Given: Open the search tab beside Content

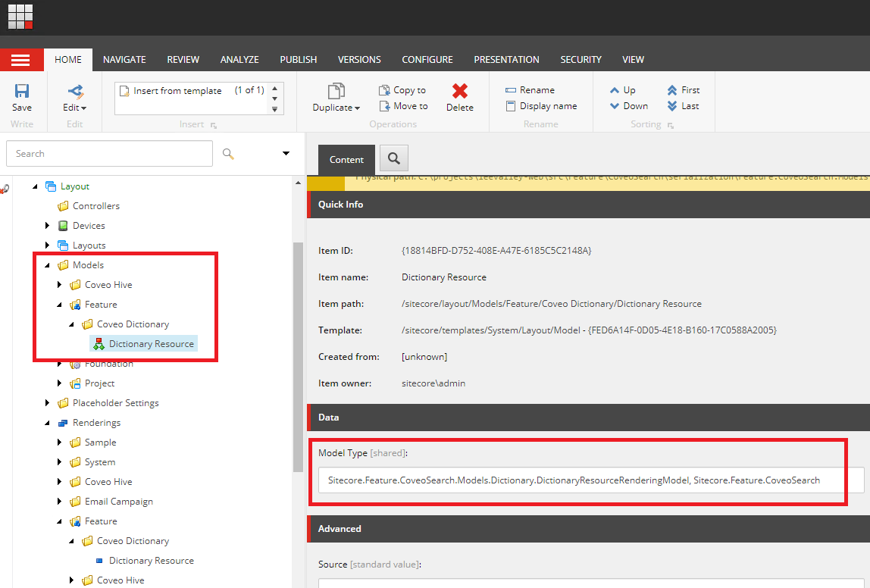Looking at the screenshot, I should point(394,158).
